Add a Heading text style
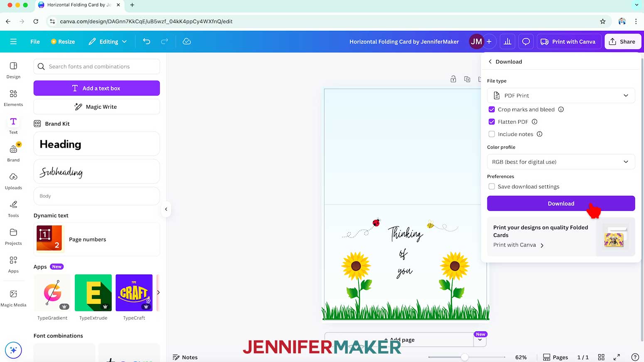Image resolution: width=644 pixels, height=362 pixels. 97,144
